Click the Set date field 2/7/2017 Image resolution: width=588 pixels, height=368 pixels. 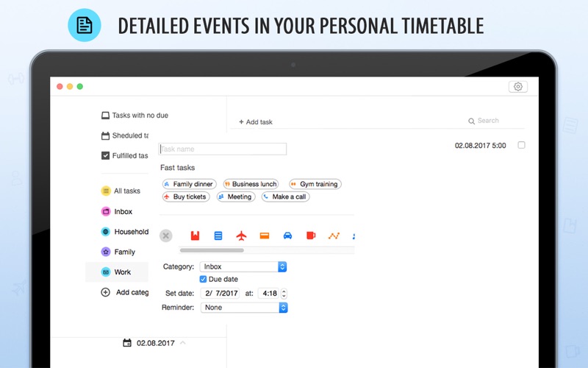pos(220,293)
